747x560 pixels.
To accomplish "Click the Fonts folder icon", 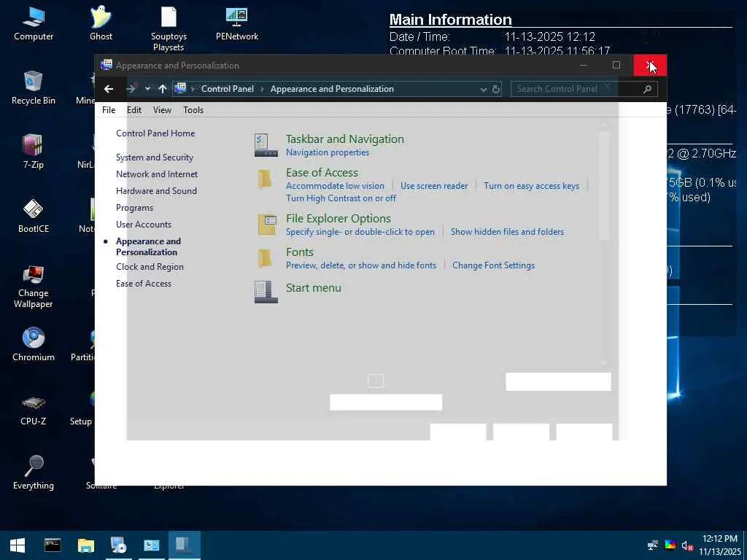I will point(265,258).
